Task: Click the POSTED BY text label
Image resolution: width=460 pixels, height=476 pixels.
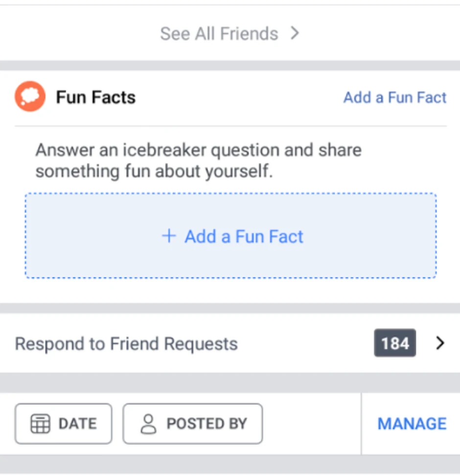Action: click(207, 424)
